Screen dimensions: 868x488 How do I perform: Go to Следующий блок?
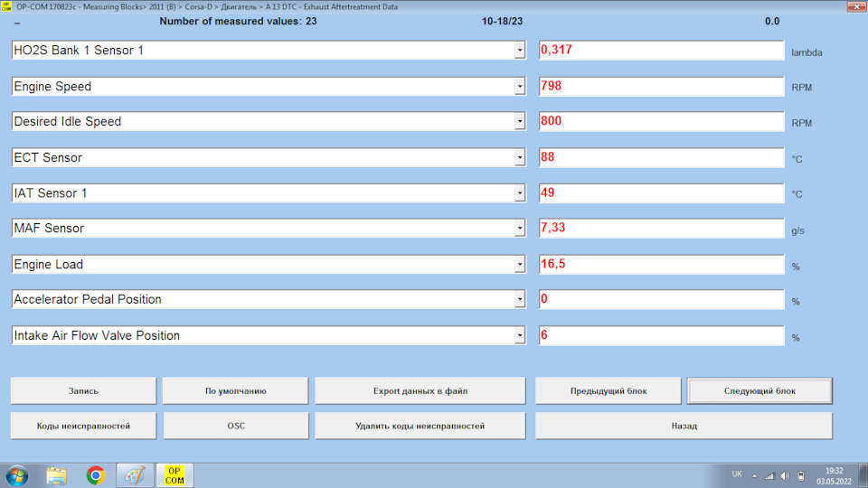[759, 390]
